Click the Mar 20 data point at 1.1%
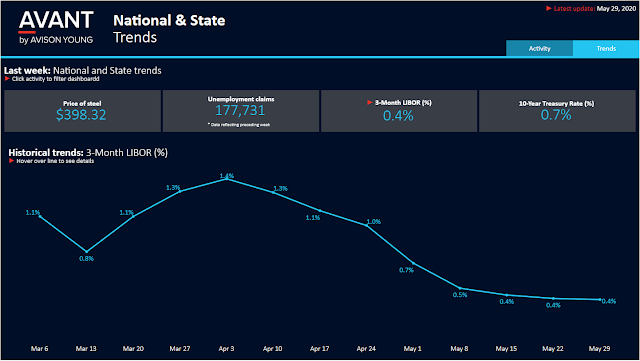The image size is (640, 361). 133,216
